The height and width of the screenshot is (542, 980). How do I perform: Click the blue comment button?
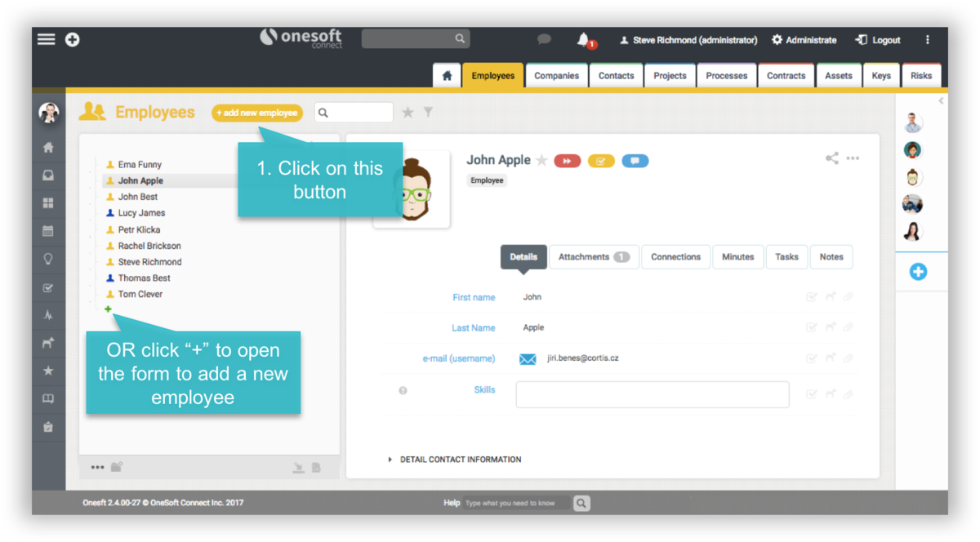[x=635, y=161]
